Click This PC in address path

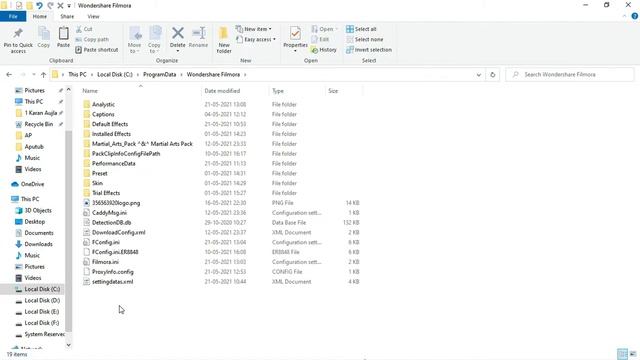pyautogui.click(x=77, y=75)
